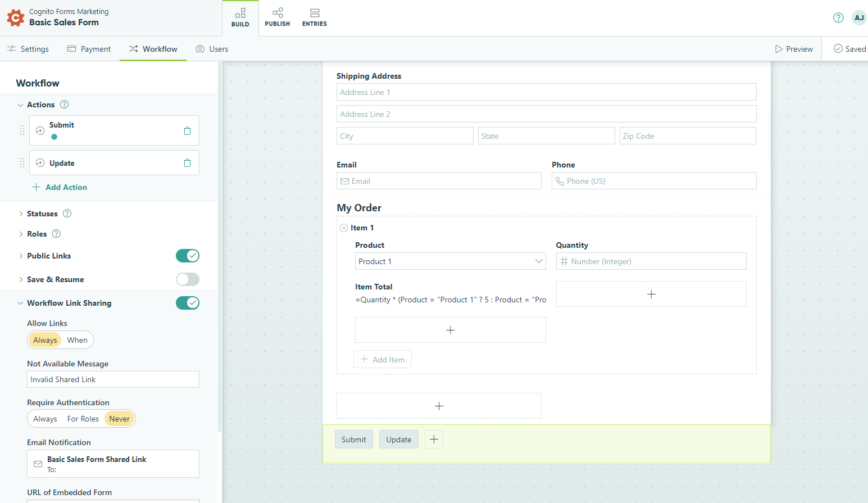Image resolution: width=868 pixels, height=503 pixels.
Task: Click the Address Line 2 field
Action: click(x=547, y=114)
